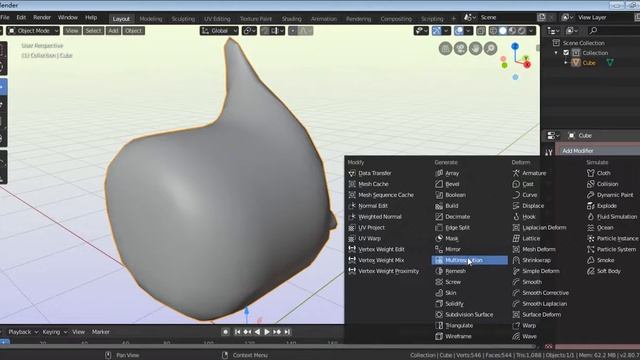
Task: Click the zoom magnifier viewport gizmo
Action: [491, 49]
